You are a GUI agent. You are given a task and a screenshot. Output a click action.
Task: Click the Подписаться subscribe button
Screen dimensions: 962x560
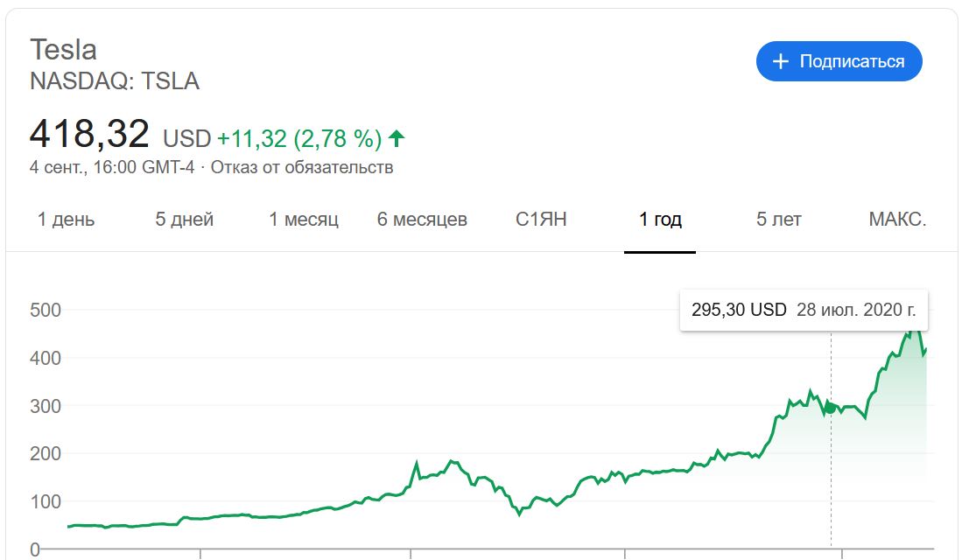[839, 61]
